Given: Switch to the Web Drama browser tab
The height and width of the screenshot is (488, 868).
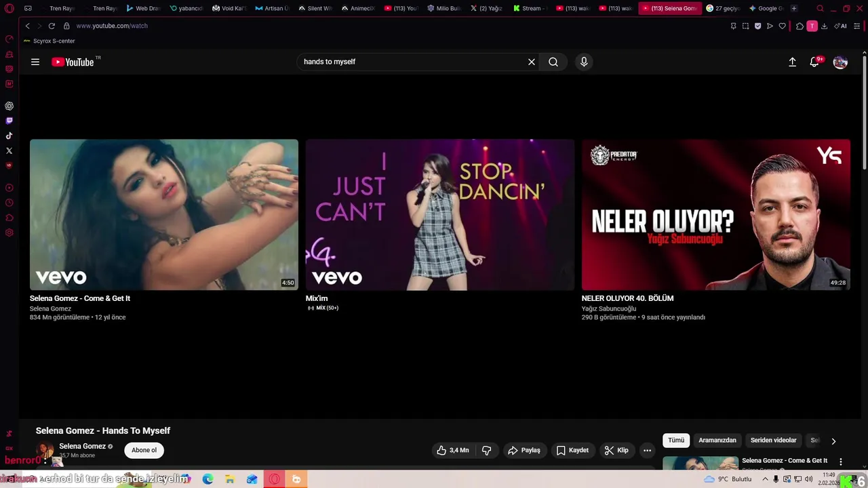Looking at the screenshot, I should 142,8.
